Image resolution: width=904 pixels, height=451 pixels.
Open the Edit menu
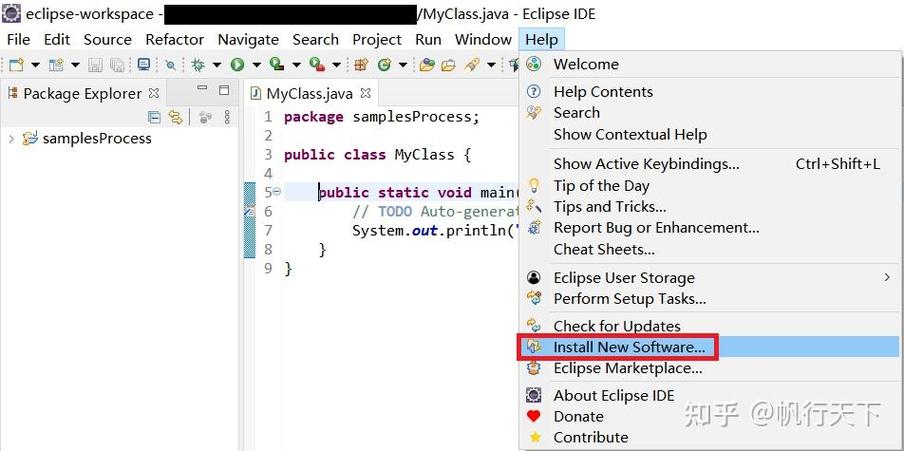point(57,40)
